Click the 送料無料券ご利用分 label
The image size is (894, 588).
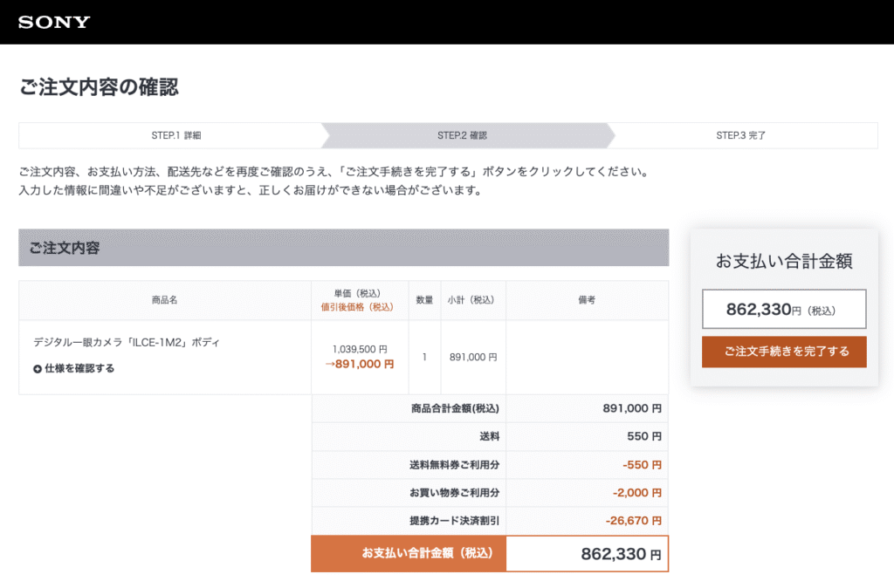(454, 465)
